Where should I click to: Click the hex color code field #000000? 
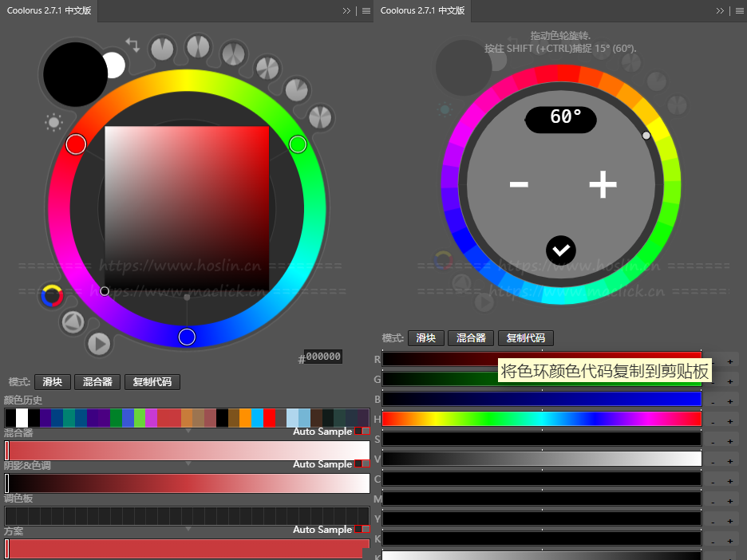[323, 357]
